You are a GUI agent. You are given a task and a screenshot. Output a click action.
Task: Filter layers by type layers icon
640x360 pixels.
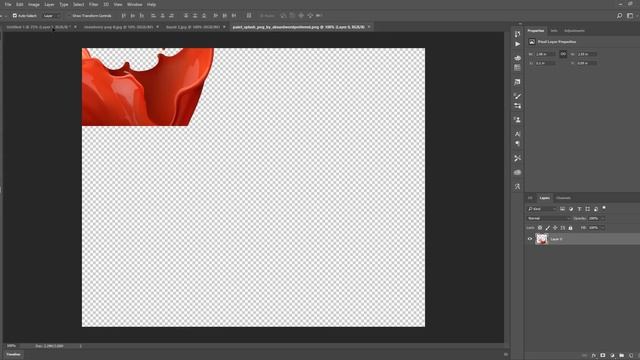click(579, 209)
